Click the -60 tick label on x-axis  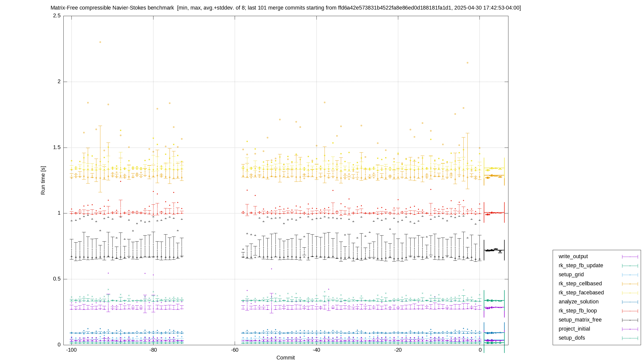[235, 350]
